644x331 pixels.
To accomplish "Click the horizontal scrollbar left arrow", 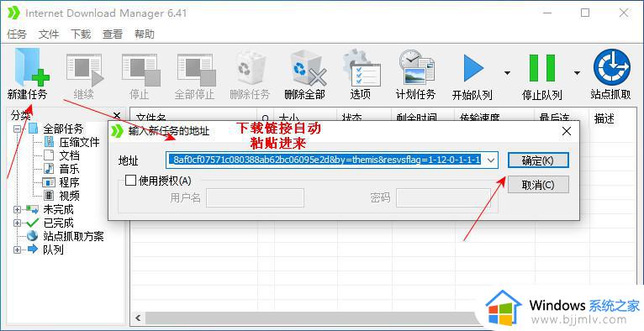I will [138, 318].
